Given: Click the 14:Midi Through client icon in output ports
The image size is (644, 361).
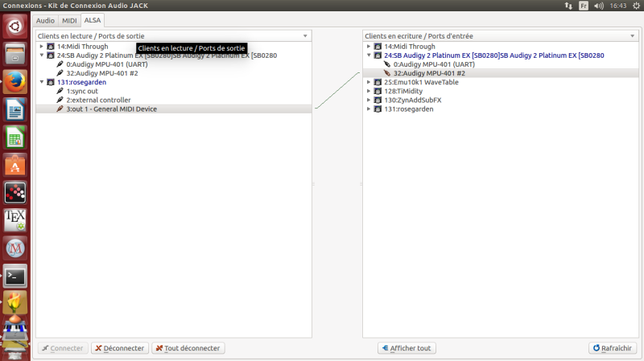Looking at the screenshot, I should click(x=51, y=47).
